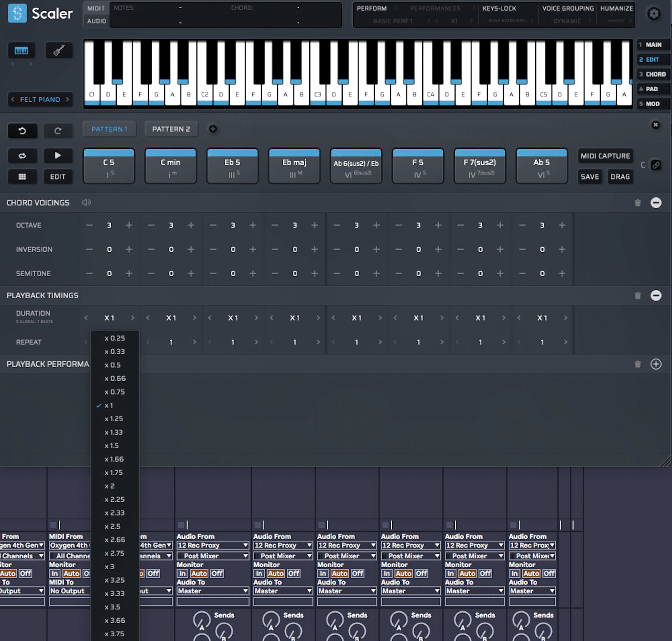Open the first track's Master output dropdown
This screenshot has width=672, height=641.
click(x=213, y=591)
